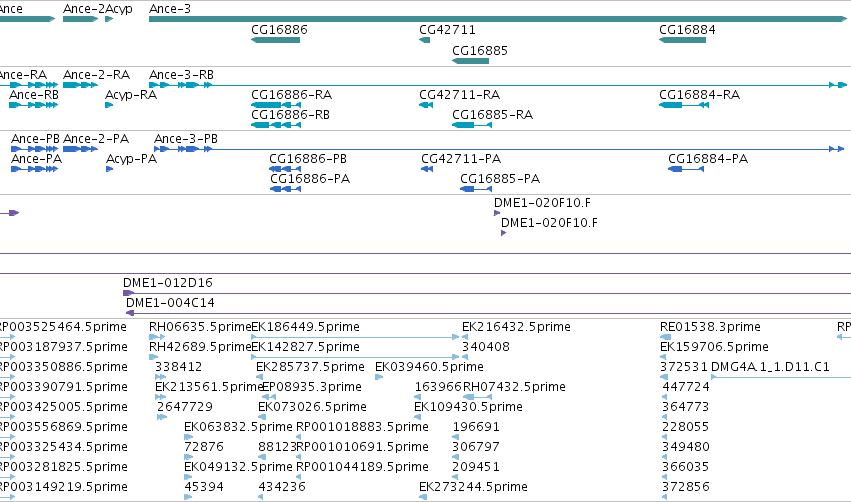The image size is (851, 502).
Task: Select the CG42711-PA protein label
Action: [x=461, y=159]
